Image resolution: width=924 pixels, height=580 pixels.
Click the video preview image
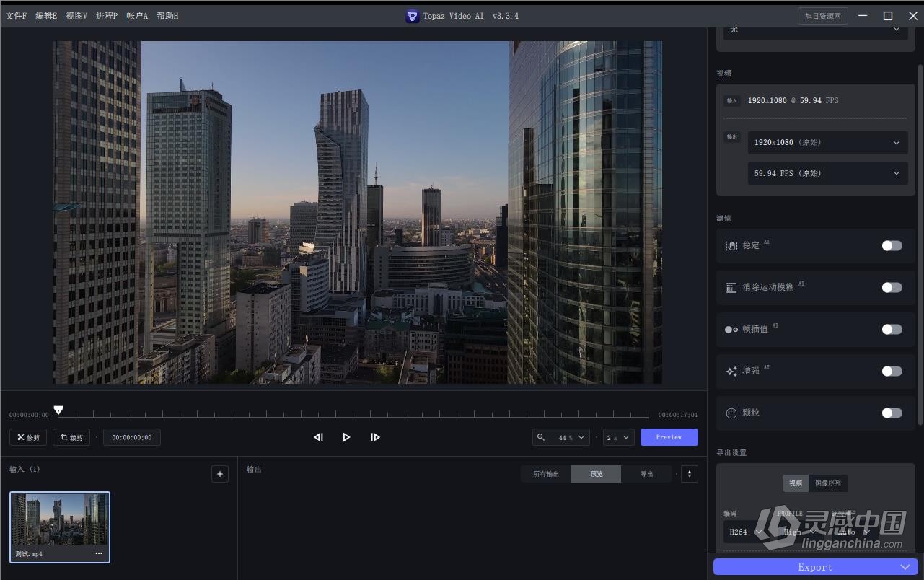357,212
